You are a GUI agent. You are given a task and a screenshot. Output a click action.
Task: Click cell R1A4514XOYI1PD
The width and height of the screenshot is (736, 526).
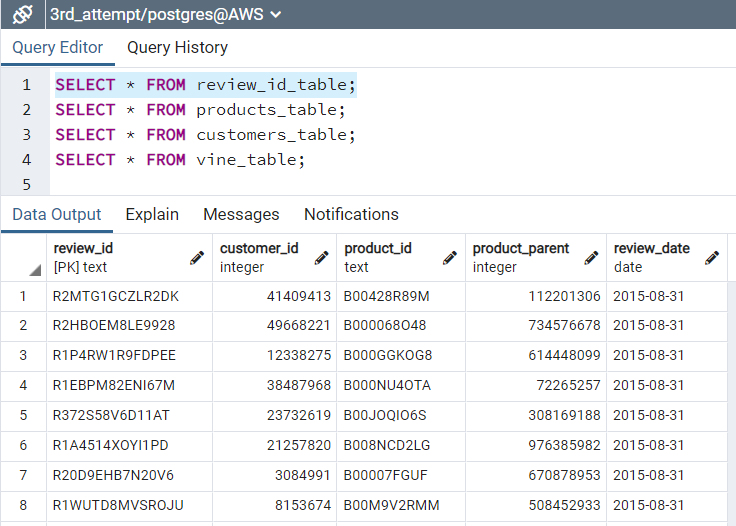point(130,445)
